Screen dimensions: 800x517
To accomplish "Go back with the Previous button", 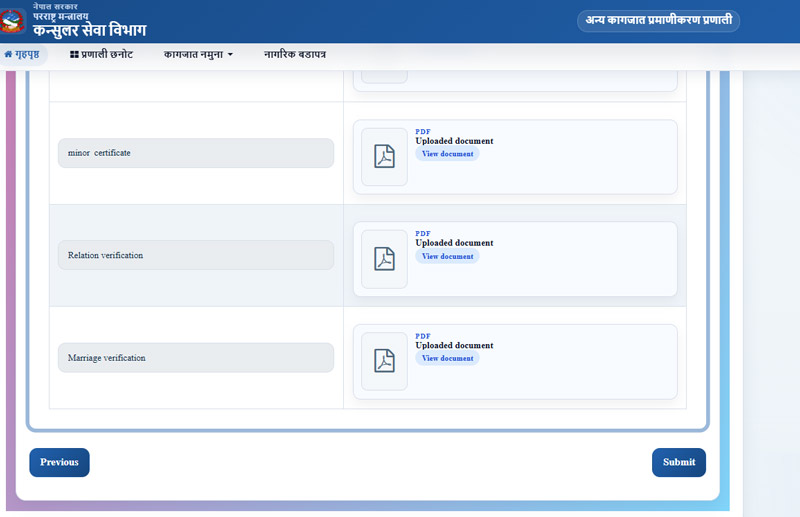I will [x=59, y=462].
